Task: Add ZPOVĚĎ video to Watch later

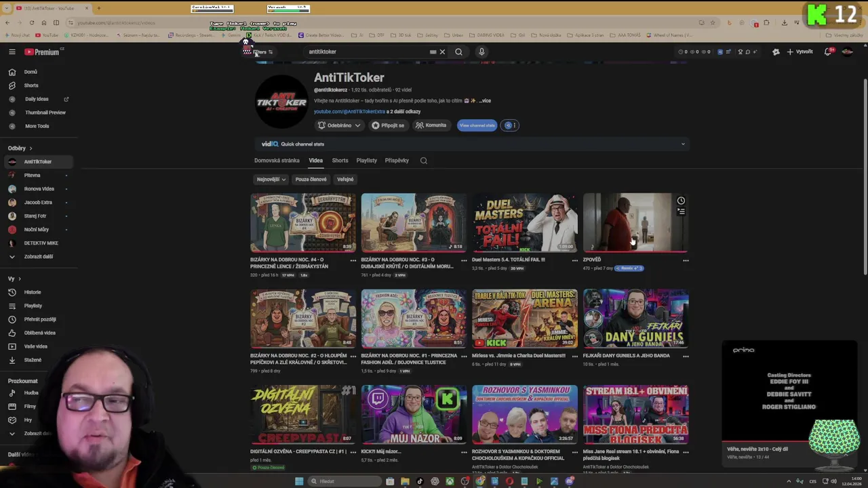Action: point(681,201)
